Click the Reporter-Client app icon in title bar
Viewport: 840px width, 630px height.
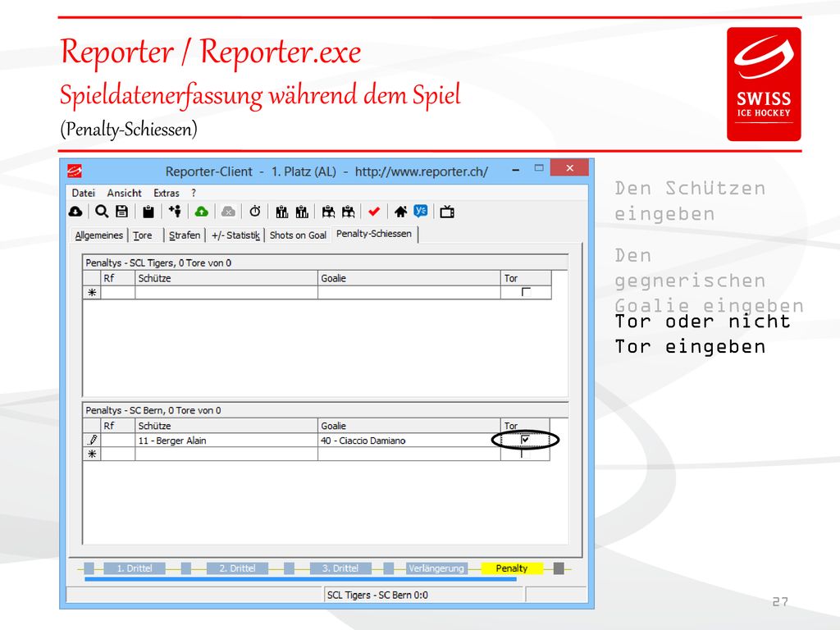coord(75,171)
